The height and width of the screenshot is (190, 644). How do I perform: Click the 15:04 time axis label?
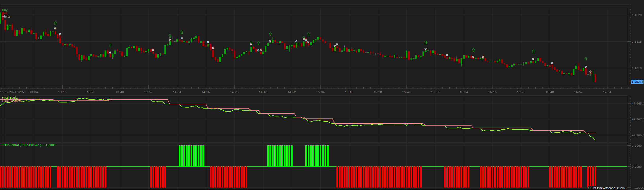click(320, 92)
